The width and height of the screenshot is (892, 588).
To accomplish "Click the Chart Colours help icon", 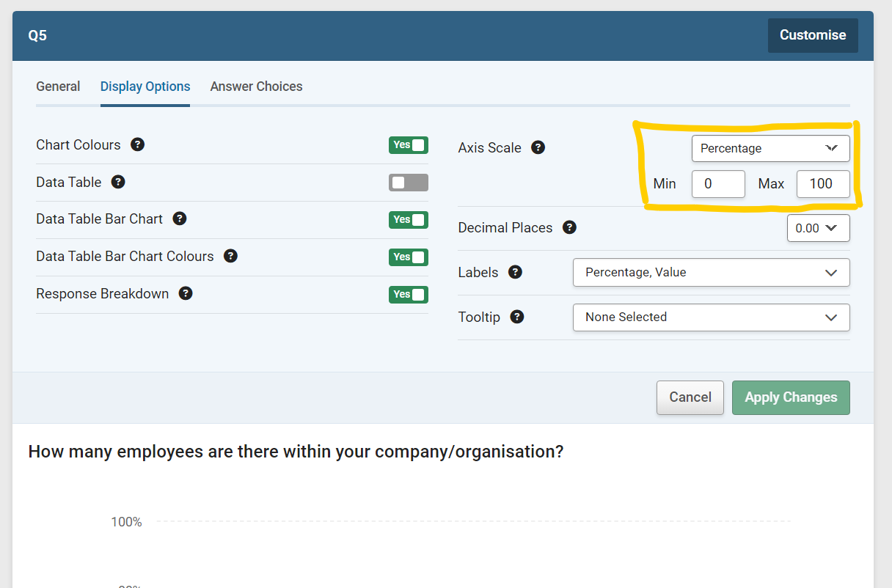I will (x=137, y=144).
